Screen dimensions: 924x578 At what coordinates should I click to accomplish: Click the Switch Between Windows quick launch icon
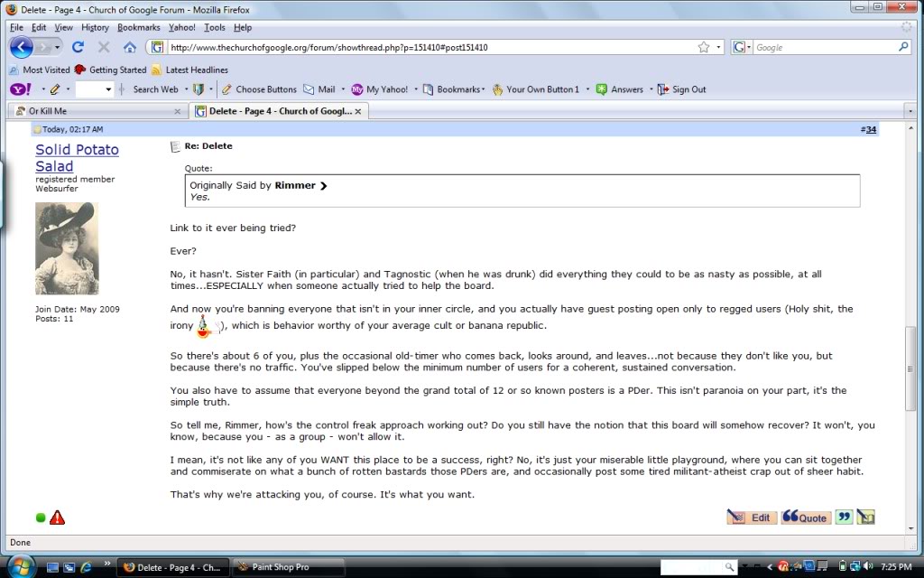pos(69,567)
